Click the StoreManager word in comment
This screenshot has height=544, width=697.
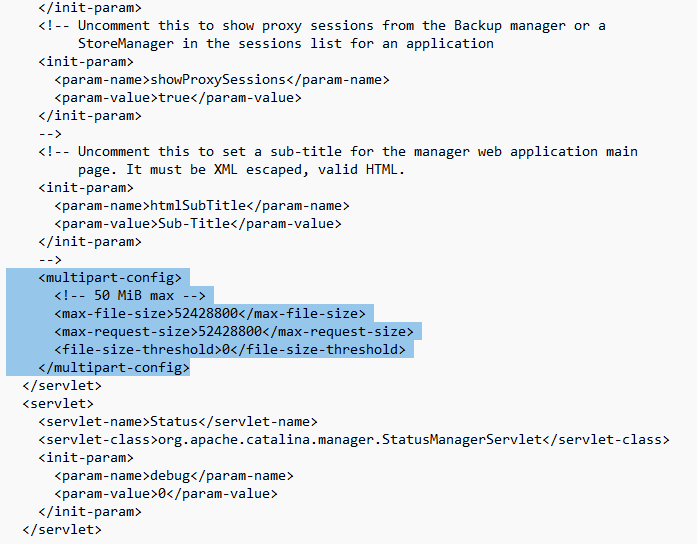(126, 44)
